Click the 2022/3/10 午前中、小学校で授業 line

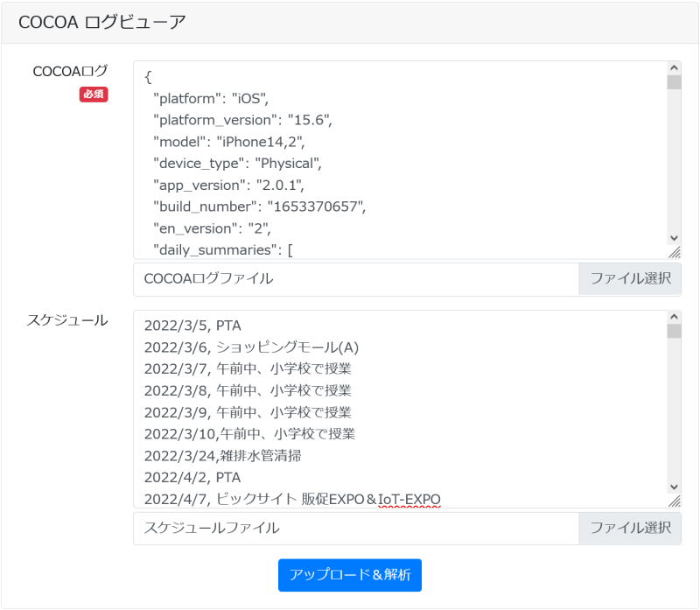coord(249,434)
